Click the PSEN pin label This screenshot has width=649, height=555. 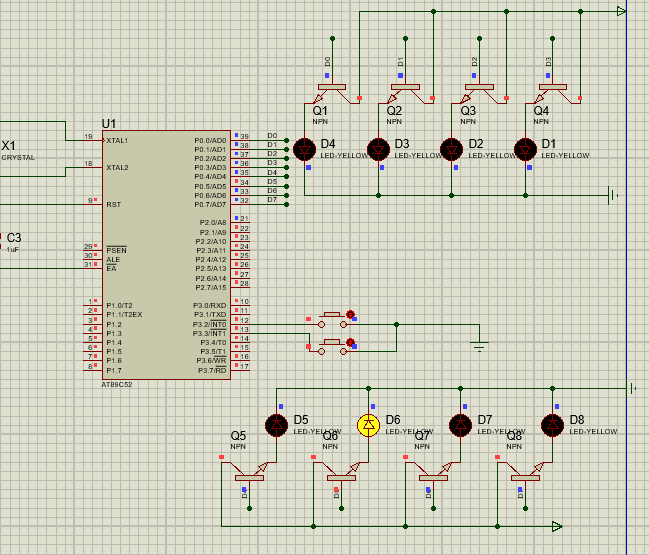[116, 250]
